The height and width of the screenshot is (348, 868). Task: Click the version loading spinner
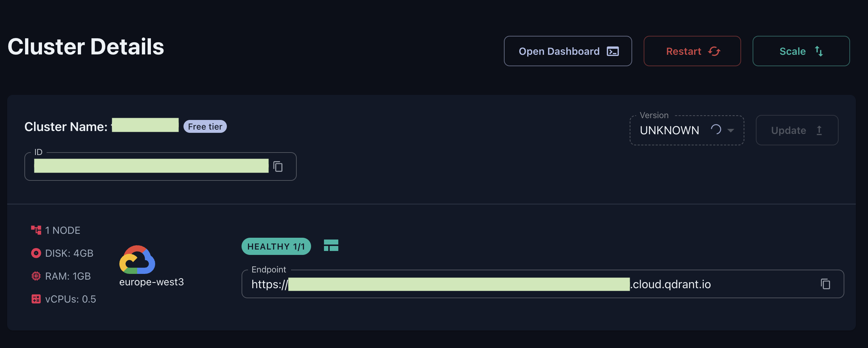coord(716,129)
